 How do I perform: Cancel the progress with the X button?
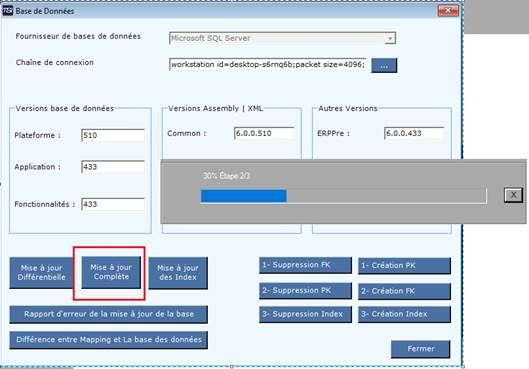tap(513, 195)
